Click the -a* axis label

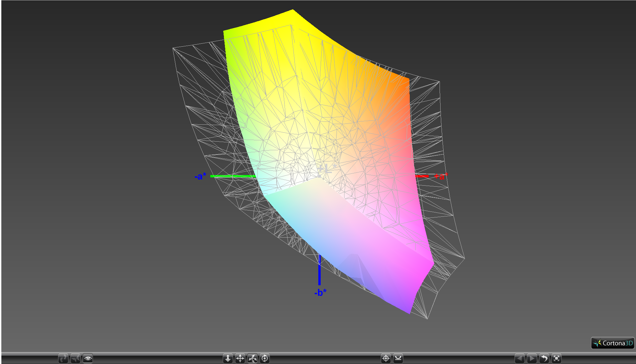200,176
